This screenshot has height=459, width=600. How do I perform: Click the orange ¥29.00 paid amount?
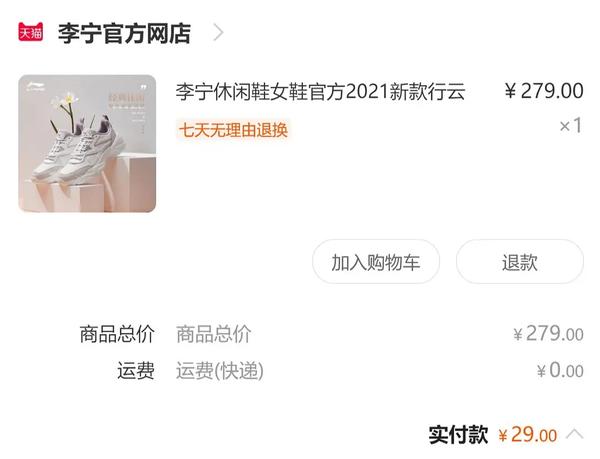tap(528, 435)
